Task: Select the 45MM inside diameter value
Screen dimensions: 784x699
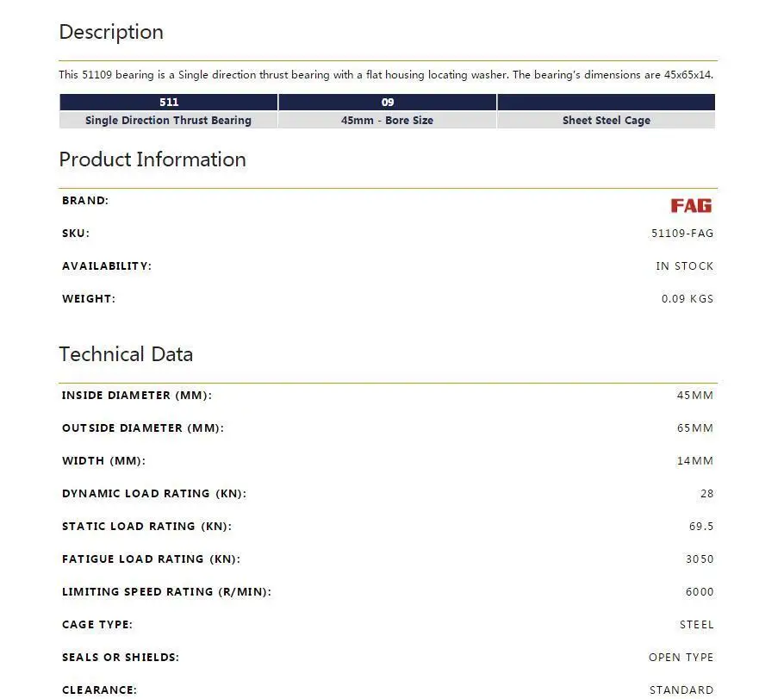Action: coord(695,396)
